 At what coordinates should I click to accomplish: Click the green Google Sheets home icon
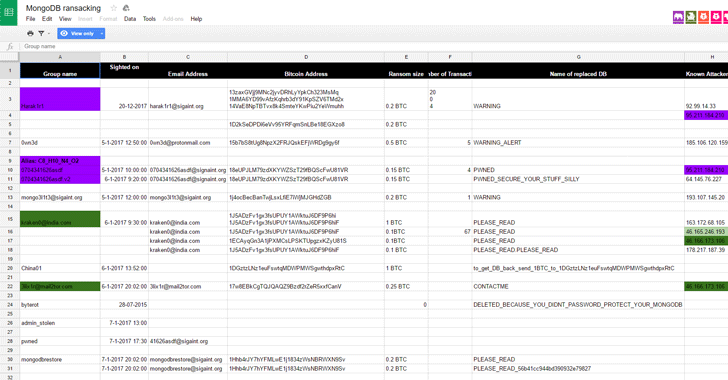coord(8,13)
